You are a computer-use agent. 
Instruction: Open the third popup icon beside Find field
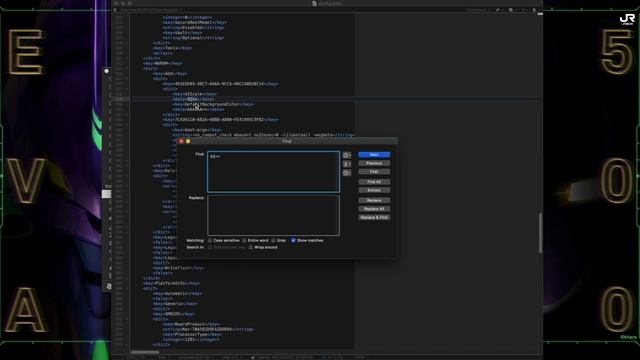click(x=347, y=173)
